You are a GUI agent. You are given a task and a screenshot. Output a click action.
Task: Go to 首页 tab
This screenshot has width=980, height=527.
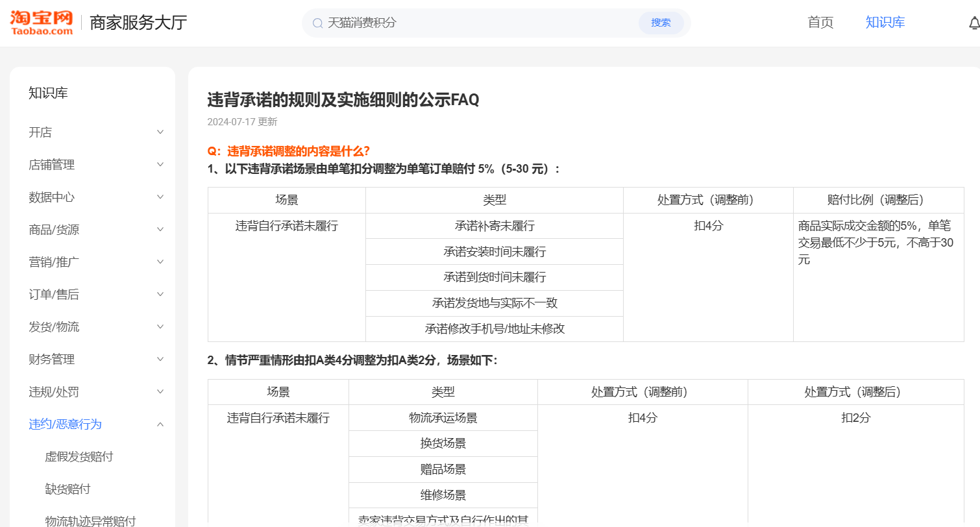coord(820,23)
